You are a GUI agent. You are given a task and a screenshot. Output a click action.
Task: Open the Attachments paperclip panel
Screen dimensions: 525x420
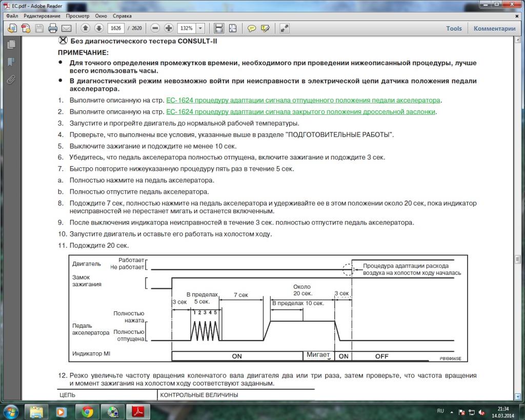[11, 79]
